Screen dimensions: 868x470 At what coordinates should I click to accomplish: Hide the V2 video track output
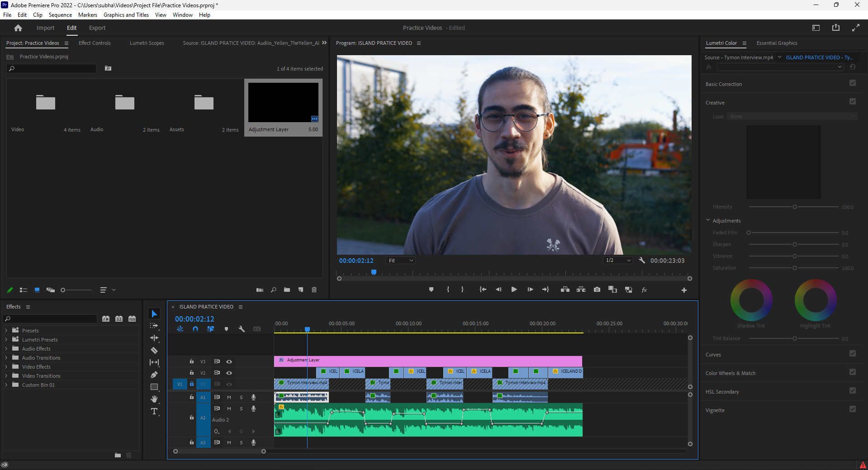point(229,373)
